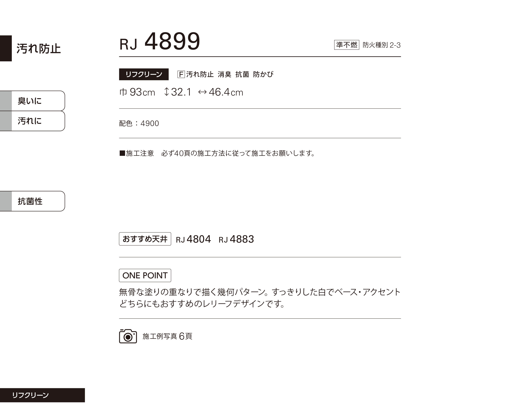Viewport: 526px width, 420px height.
Task: Click the F box icon
Action: tap(181, 74)
